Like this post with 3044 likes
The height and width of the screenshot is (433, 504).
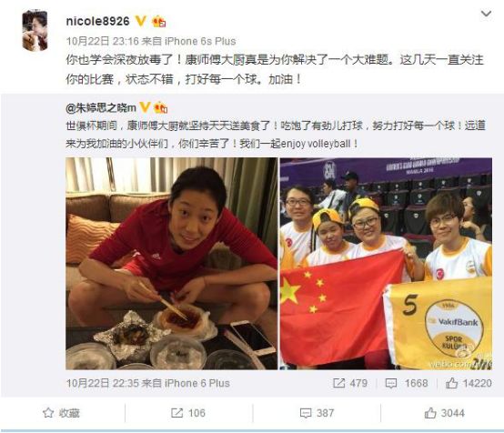click(445, 413)
